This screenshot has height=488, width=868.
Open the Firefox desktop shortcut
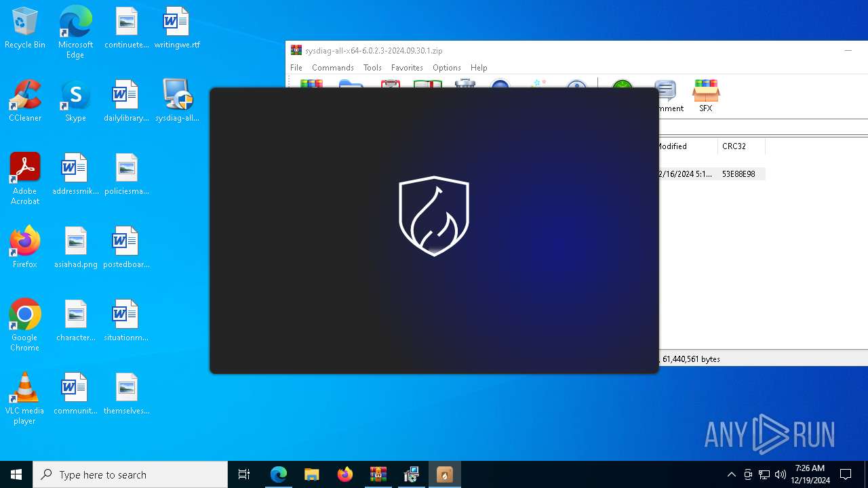pyautogui.click(x=25, y=247)
